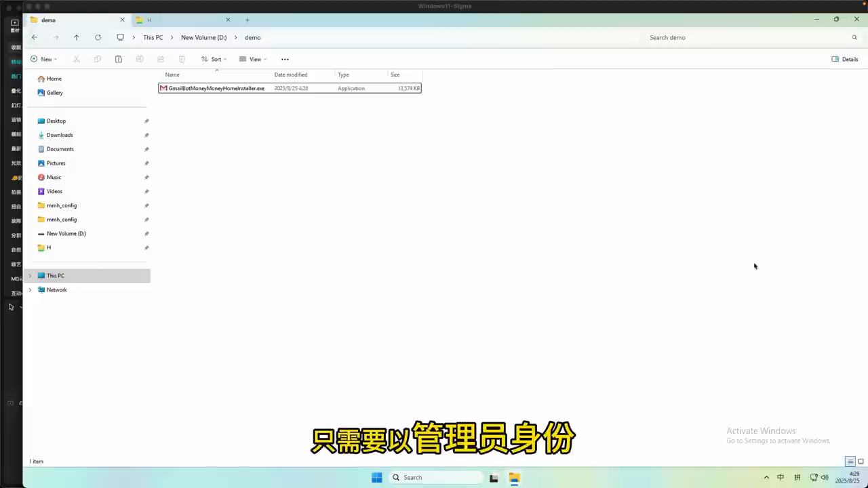
Task: Click the Forward navigation arrow
Action: pos(56,37)
